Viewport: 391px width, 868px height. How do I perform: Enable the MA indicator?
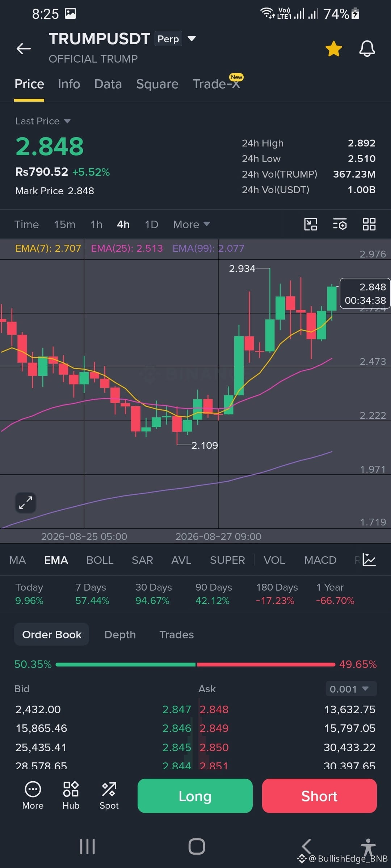tap(17, 560)
